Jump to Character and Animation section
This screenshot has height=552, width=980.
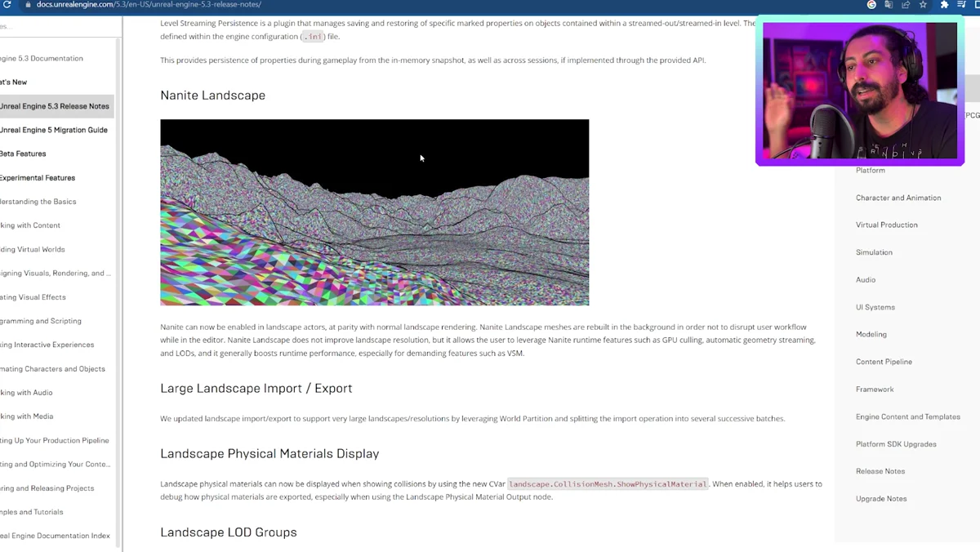898,198
